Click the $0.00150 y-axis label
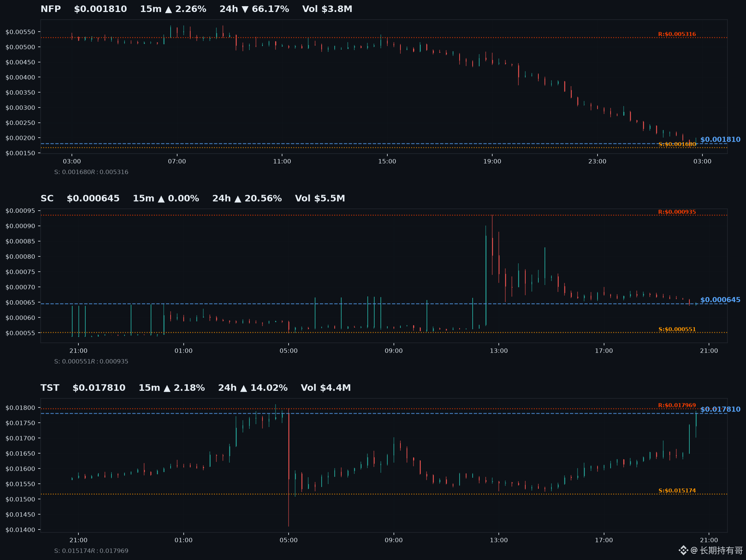The width and height of the screenshot is (746, 560). [20, 153]
